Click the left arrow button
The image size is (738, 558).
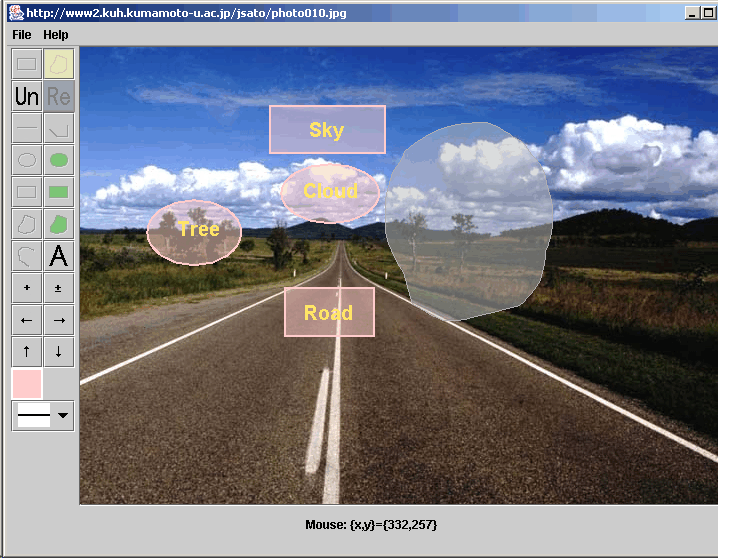pyautogui.click(x=26, y=320)
